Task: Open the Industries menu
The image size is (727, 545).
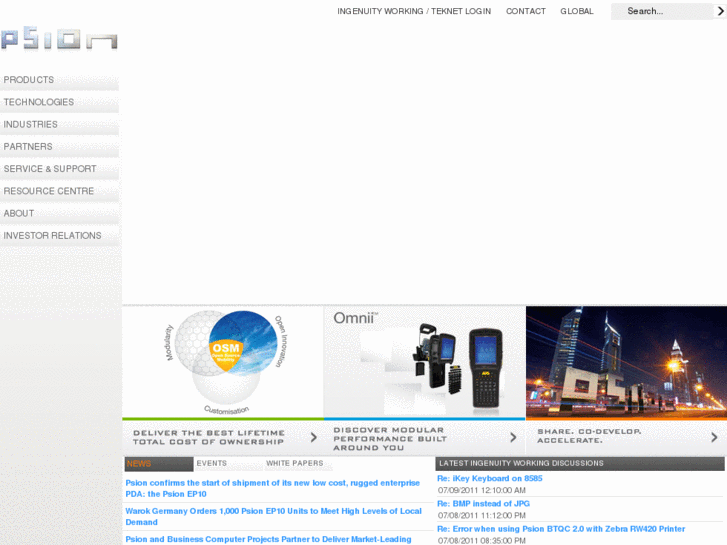Action: 59,125
